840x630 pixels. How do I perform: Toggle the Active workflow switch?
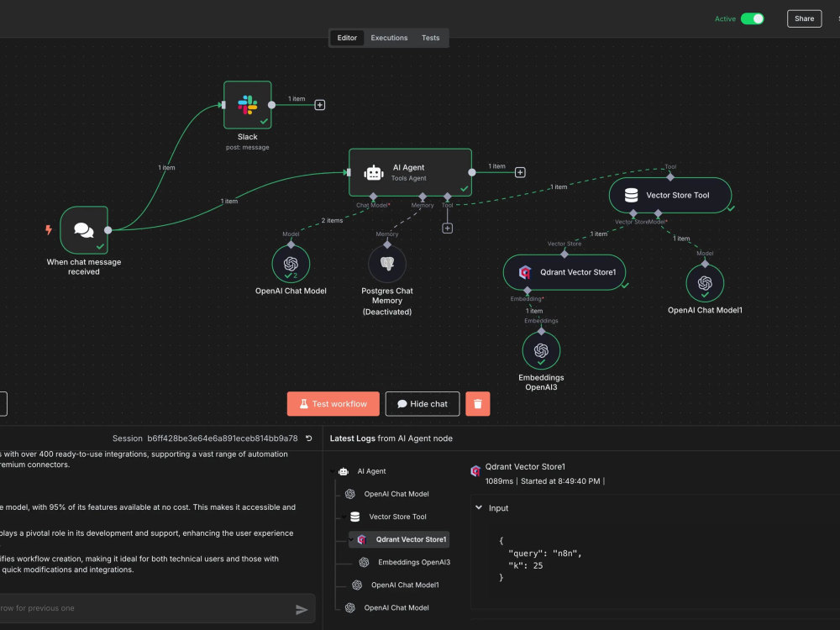coord(752,18)
